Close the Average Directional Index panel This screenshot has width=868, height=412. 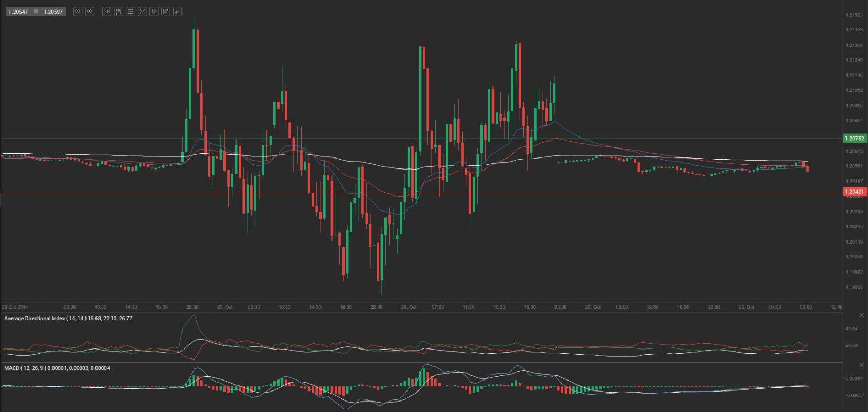coord(861,315)
